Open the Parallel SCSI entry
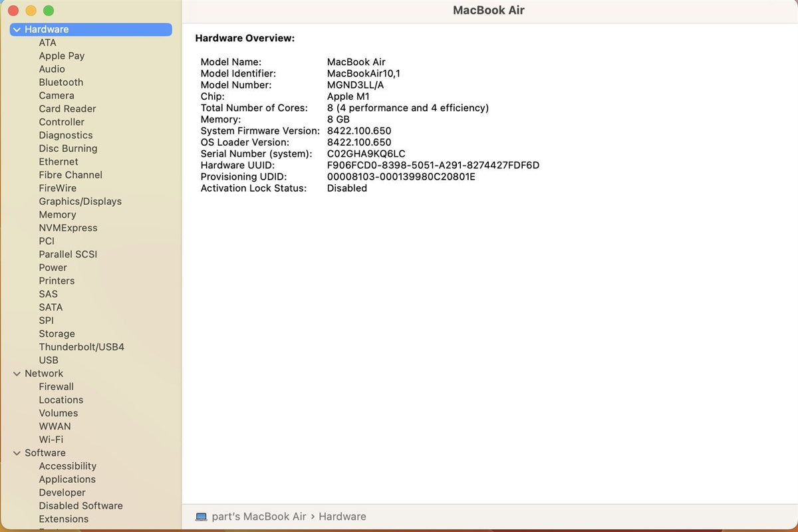 tap(68, 255)
